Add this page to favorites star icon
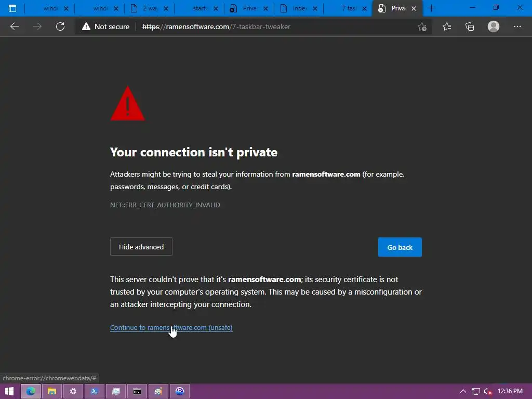532x399 pixels. pyautogui.click(x=422, y=27)
